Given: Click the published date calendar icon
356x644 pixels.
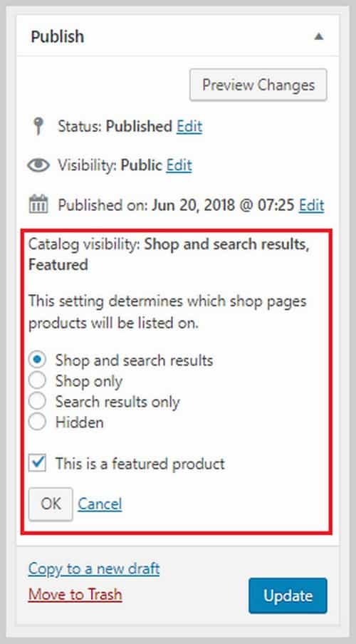Looking at the screenshot, I should [38, 204].
